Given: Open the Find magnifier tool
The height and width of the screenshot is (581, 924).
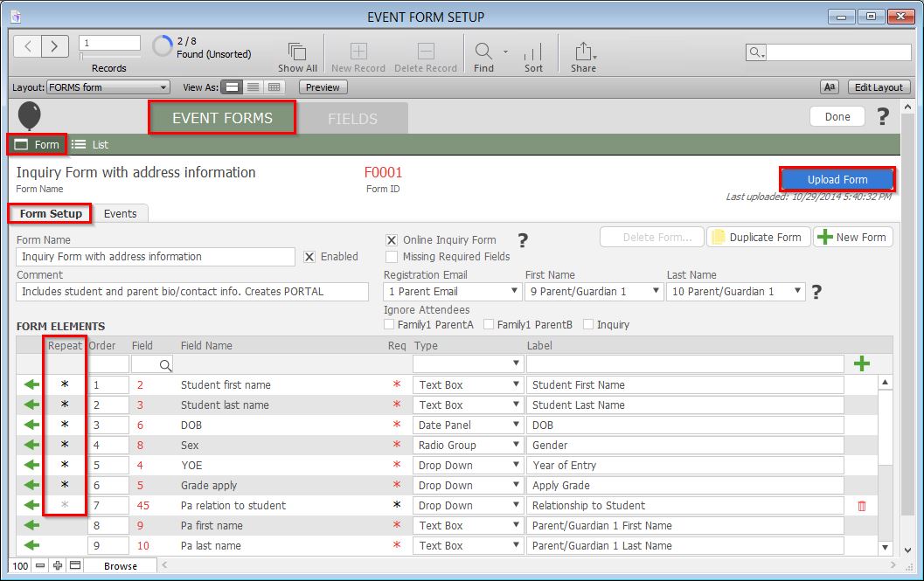Looking at the screenshot, I should pyautogui.click(x=483, y=52).
